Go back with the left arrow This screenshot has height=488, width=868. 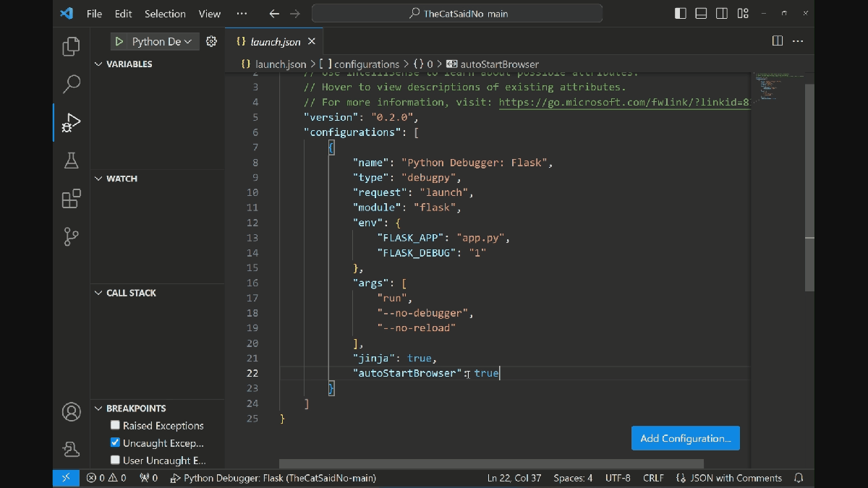[273, 14]
